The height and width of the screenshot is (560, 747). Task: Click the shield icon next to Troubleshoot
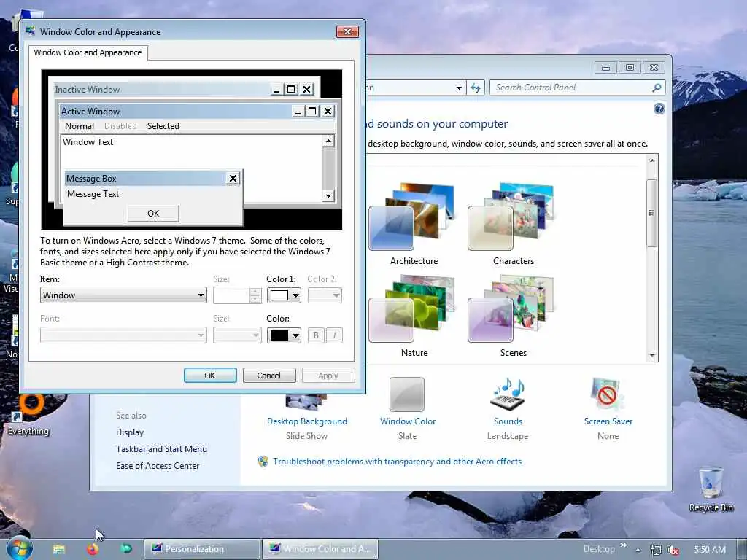coord(263,462)
